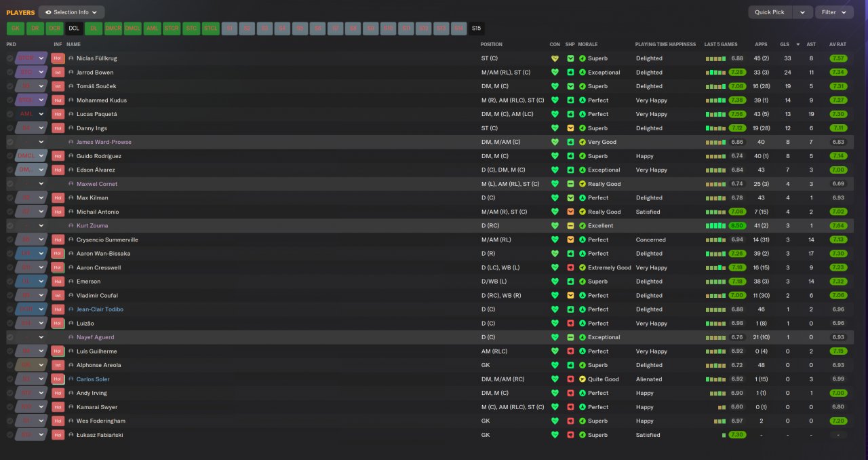Click James Ward-Prowse's Very Good morale icon

[583, 142]
